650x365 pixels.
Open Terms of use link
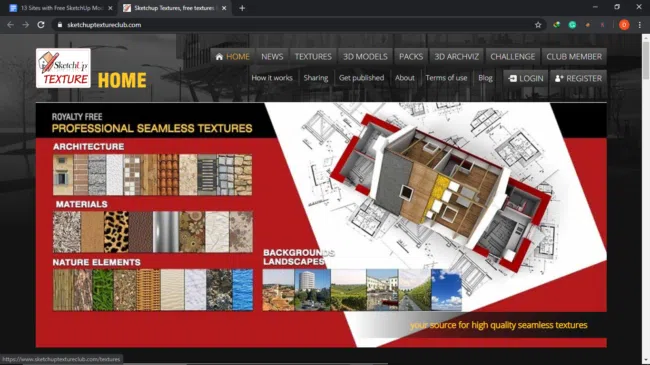[446, 78]
